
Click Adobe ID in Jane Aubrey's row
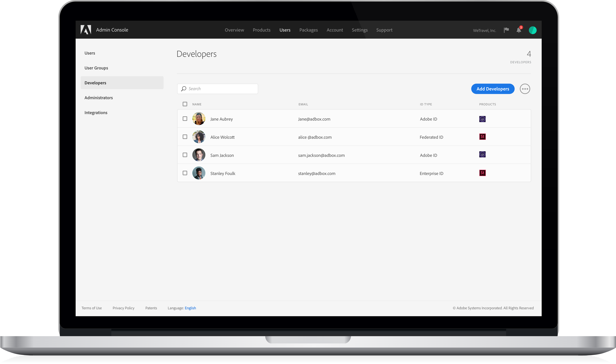click(428, 119)
